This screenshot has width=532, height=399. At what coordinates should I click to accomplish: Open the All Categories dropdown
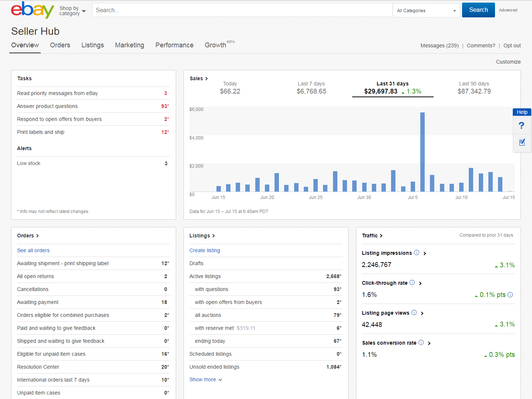pyautogui.click(x=426, y=10)
